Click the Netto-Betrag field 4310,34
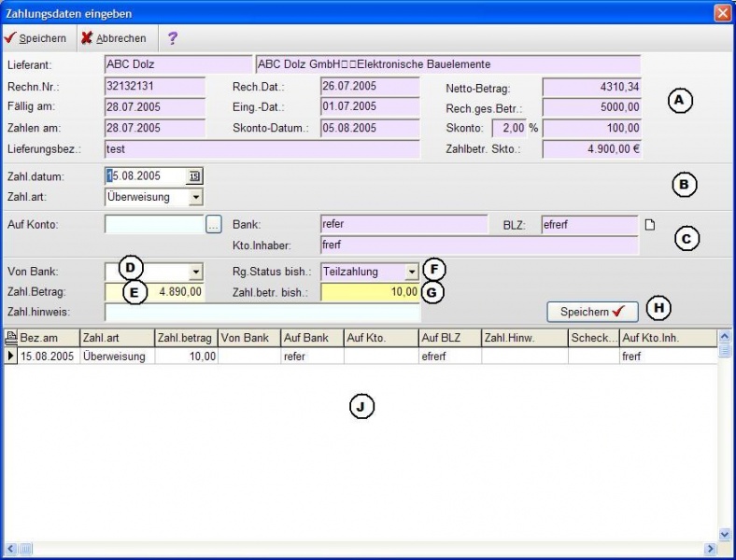 click(x=591, y=87)
